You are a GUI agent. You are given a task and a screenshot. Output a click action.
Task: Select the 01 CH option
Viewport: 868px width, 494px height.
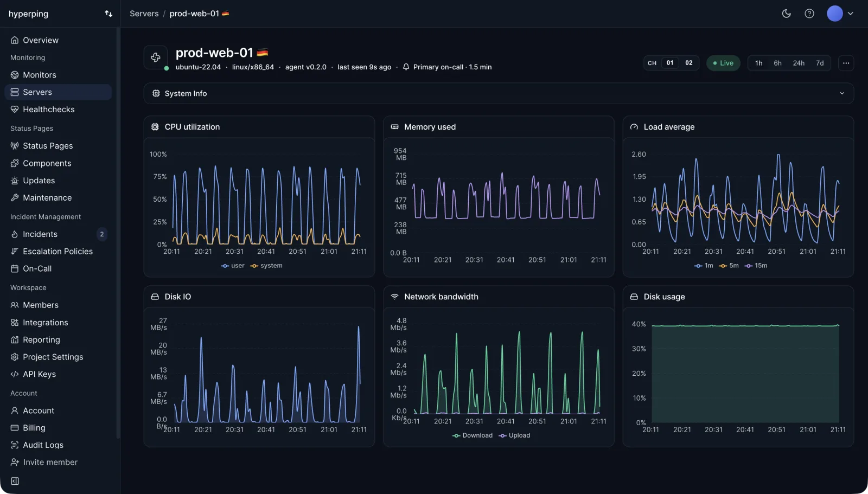(670, 63)
